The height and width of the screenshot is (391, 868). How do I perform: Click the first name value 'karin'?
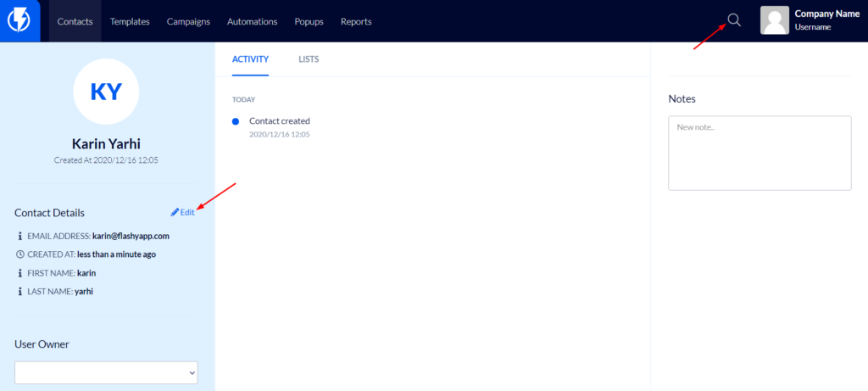[87, 273]
